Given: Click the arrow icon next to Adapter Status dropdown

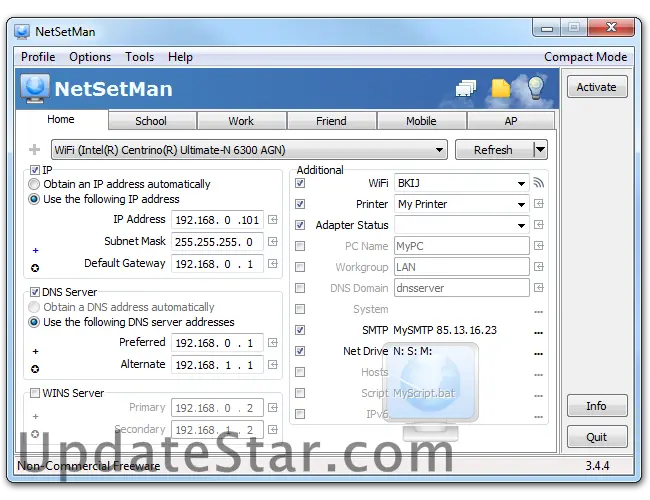Looking at the screenshot, I should pos(538,225).
